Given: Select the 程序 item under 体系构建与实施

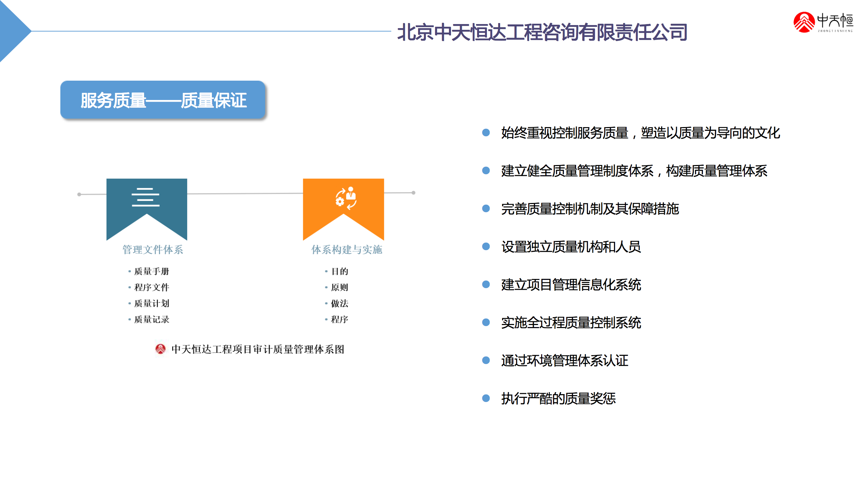Looking at the screenshot, I should pos(339,319).
